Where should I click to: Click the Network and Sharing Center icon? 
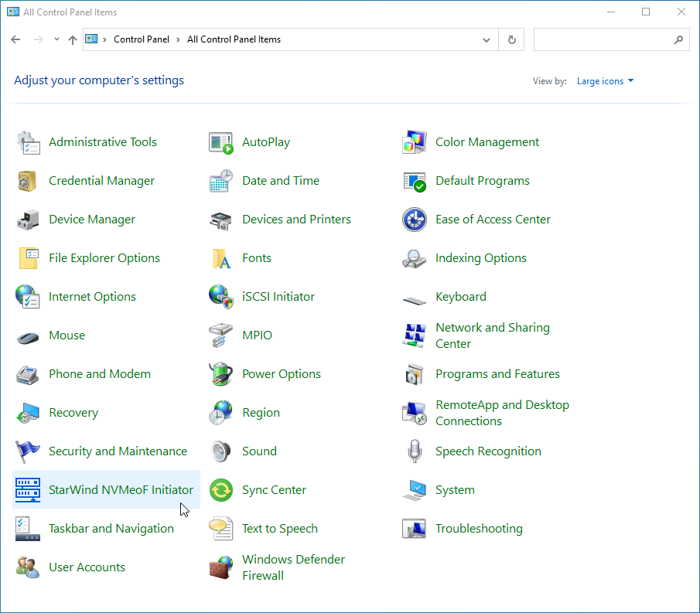coord(415,335)
